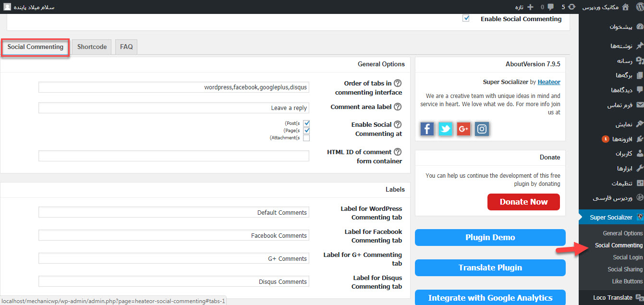Toggle Enable Social Commenting checkbox

[466, 18]
